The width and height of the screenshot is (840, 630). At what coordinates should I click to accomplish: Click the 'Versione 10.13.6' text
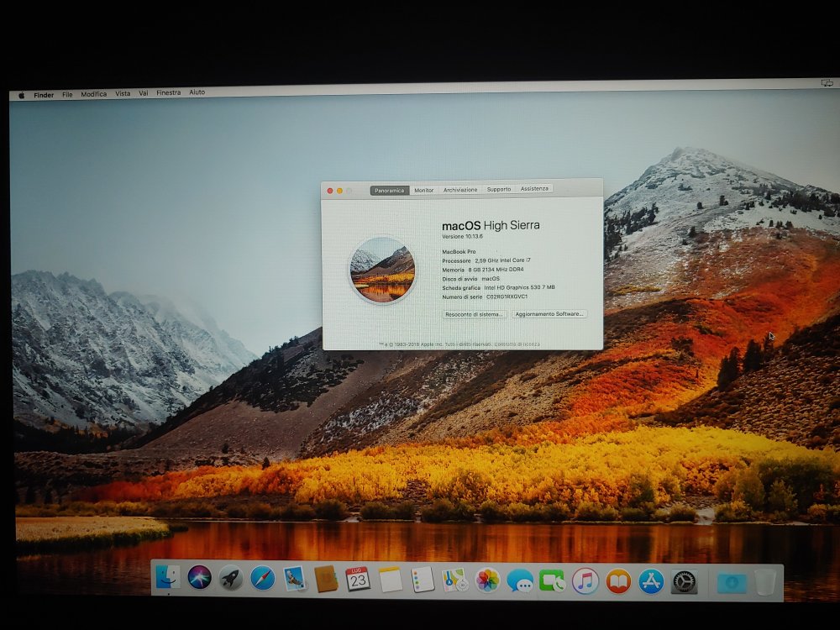462,236
